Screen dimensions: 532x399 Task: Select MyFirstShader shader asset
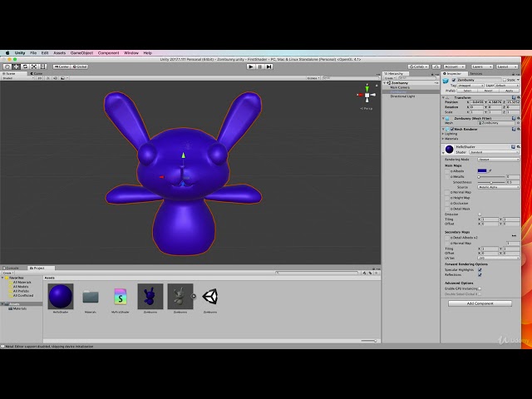pos(120,297)
